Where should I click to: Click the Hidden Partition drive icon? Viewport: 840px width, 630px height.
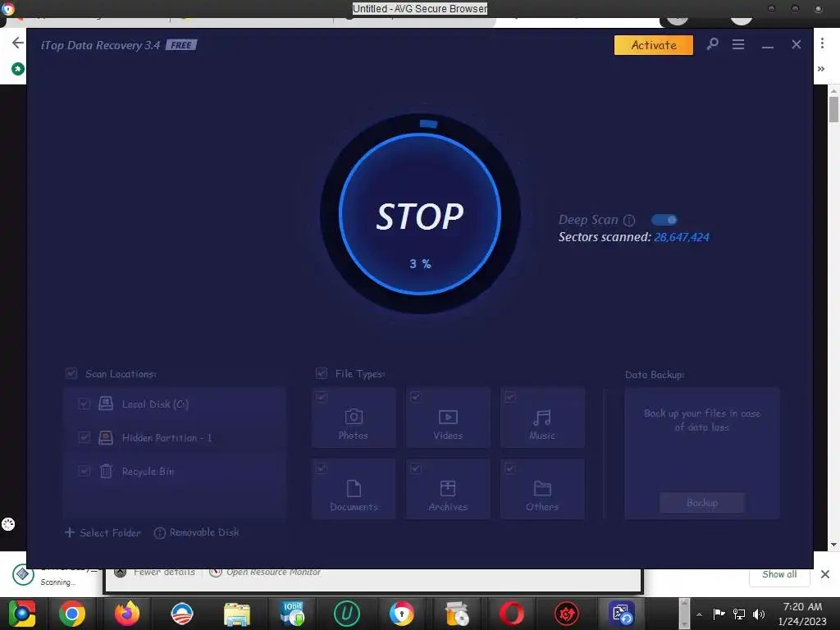click(x=106, y=437)
